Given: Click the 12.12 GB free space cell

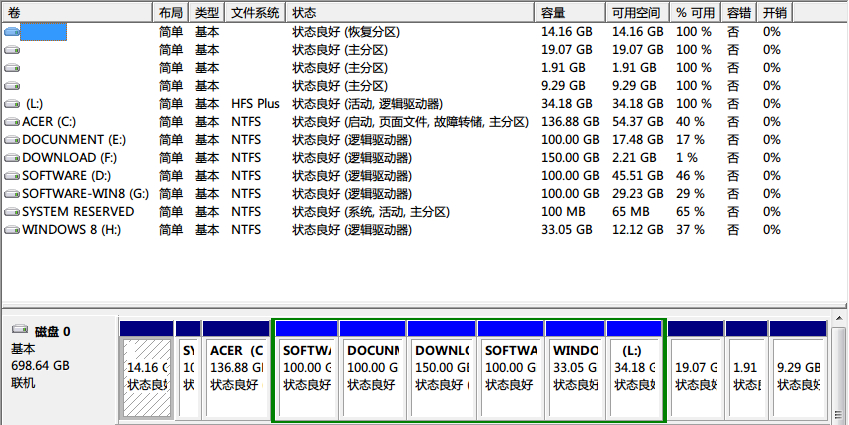Looking at the screenshot, I should pos(638,230).
